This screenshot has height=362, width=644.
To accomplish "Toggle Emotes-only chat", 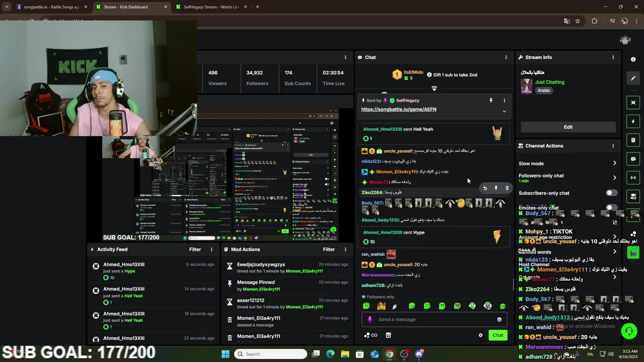I will click(611, 207).
